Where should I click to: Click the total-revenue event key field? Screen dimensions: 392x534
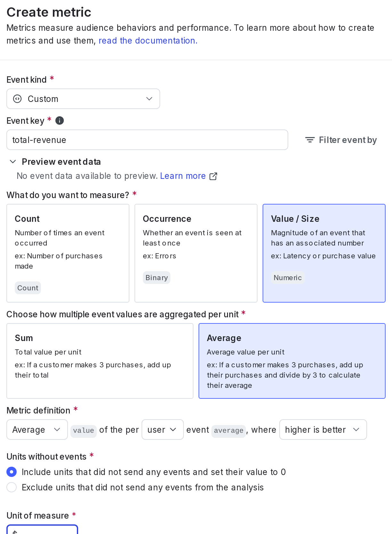pos(147,140)
